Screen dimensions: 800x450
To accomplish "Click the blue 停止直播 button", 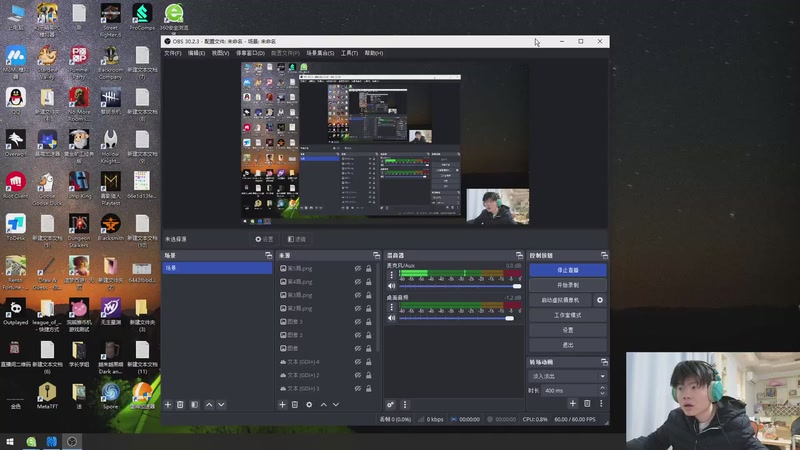I will tap(567, 270).
